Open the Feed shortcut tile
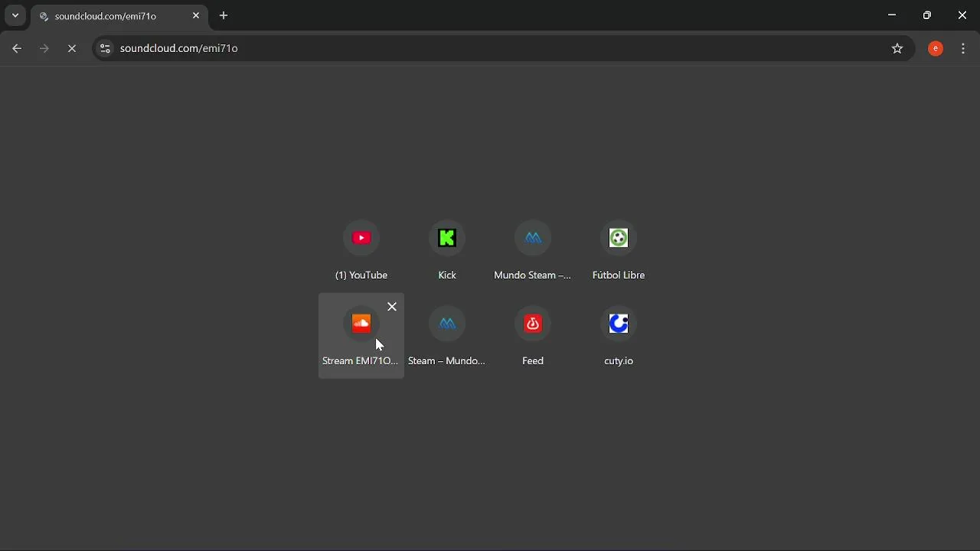The height and width of the screenshot is (551, 980). click(534, 336)
